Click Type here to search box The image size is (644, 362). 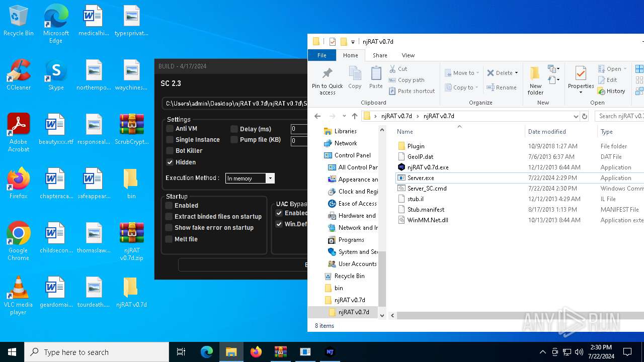(x=97, y=352)
